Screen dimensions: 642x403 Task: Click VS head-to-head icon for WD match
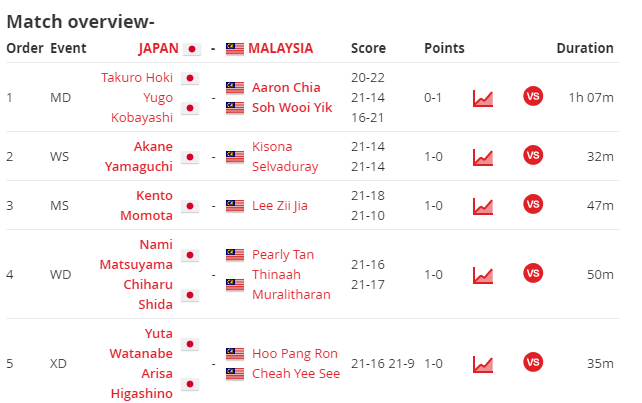(533, 273)
